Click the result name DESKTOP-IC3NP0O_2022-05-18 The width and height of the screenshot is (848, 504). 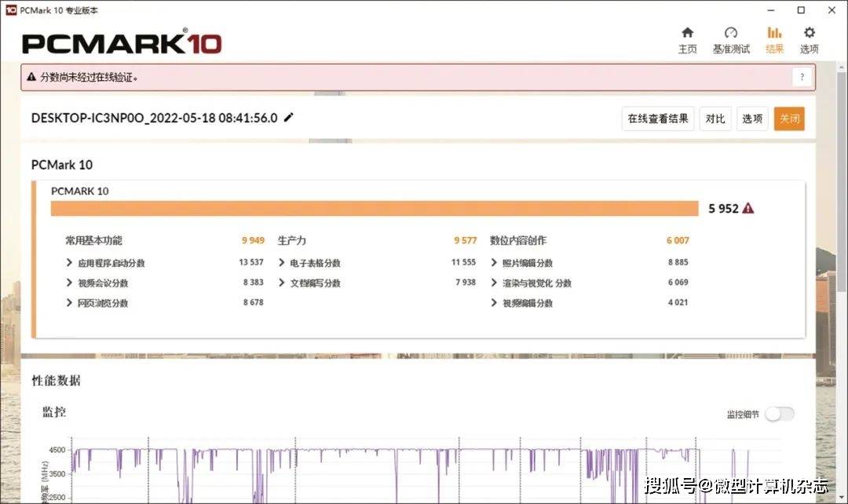click(x=154, y=118)
